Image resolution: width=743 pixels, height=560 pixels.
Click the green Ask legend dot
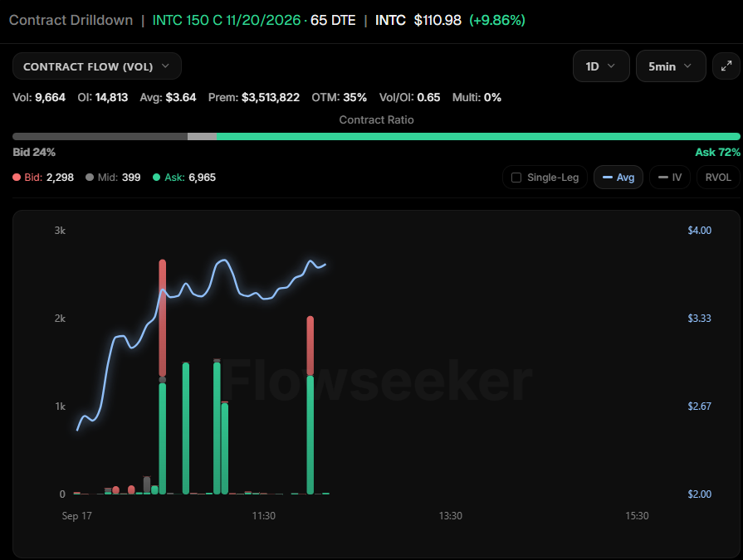(156, 178)
